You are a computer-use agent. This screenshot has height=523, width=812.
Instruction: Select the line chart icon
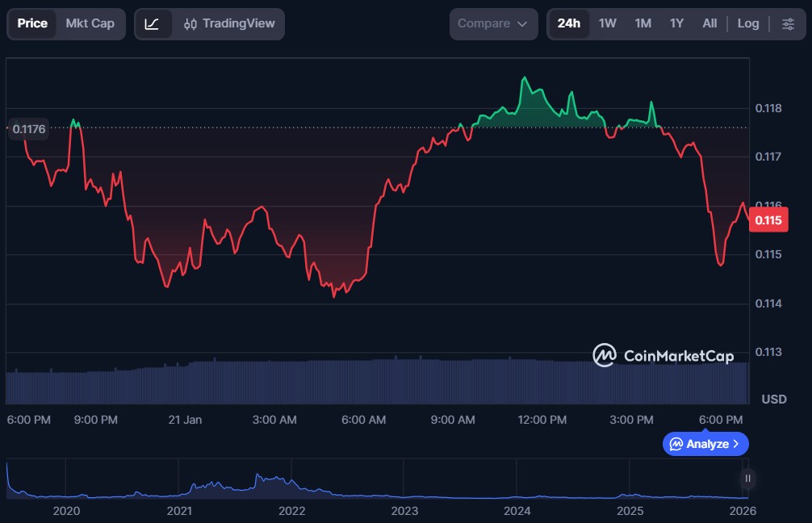click(x=153, y=24)
